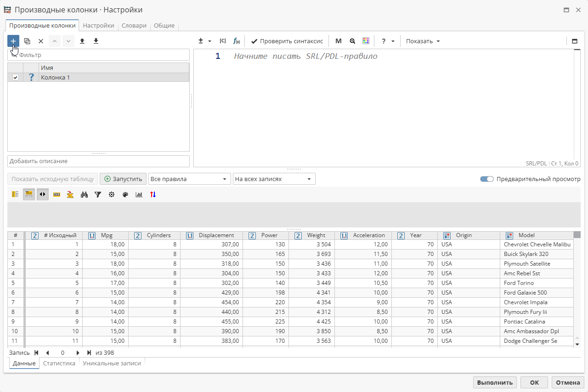
Task: Open the Показать dropdown menu
Action: pyautogui.click(x=422, y=41)
